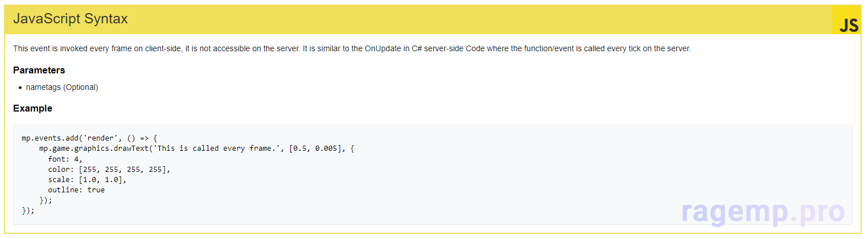Click the JS logo icon
Viewport: 868px width, 239px height.
848,23
